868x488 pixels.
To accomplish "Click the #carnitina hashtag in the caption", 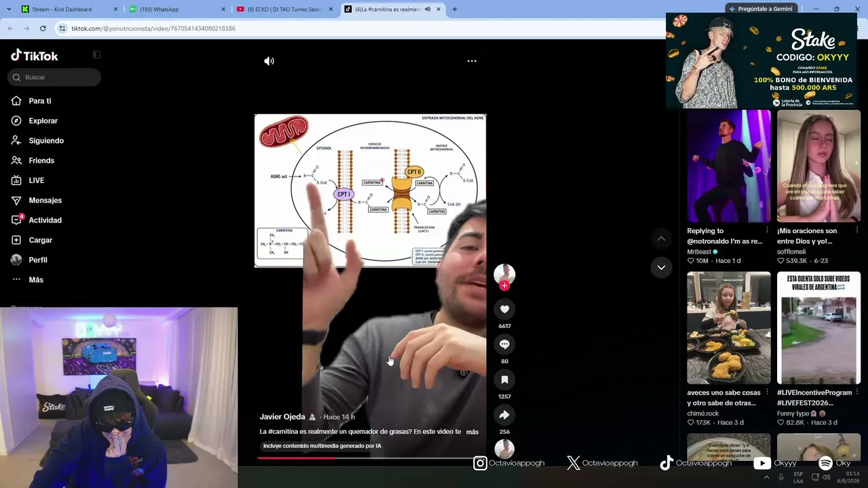I will tap(284, 432).
